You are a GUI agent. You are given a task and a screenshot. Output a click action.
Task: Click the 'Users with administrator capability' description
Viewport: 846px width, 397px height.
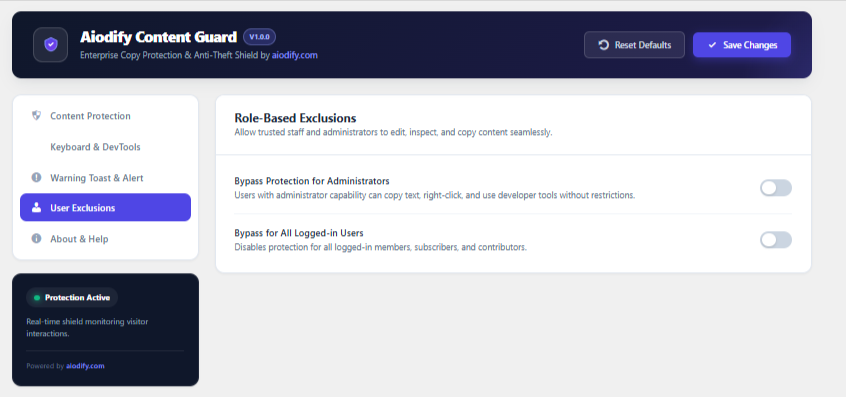click(x=434, y=195)
